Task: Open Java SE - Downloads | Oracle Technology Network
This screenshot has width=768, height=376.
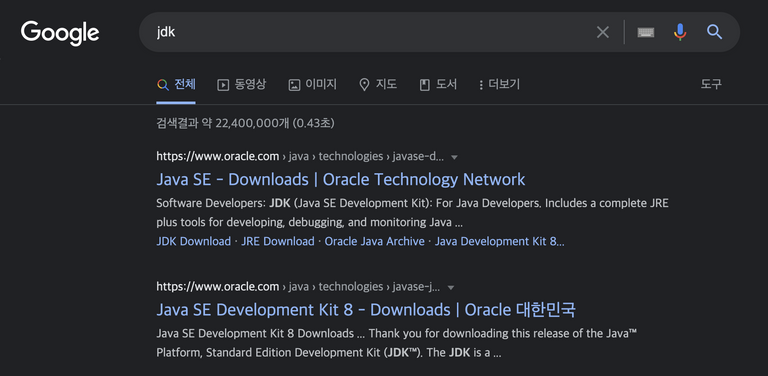Action: click(x=340, y=179)
